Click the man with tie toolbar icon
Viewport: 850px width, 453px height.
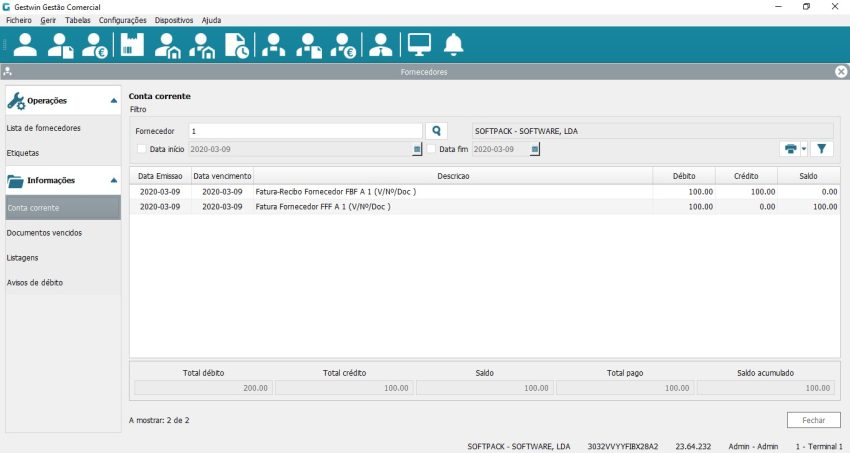tap(380, 45)
